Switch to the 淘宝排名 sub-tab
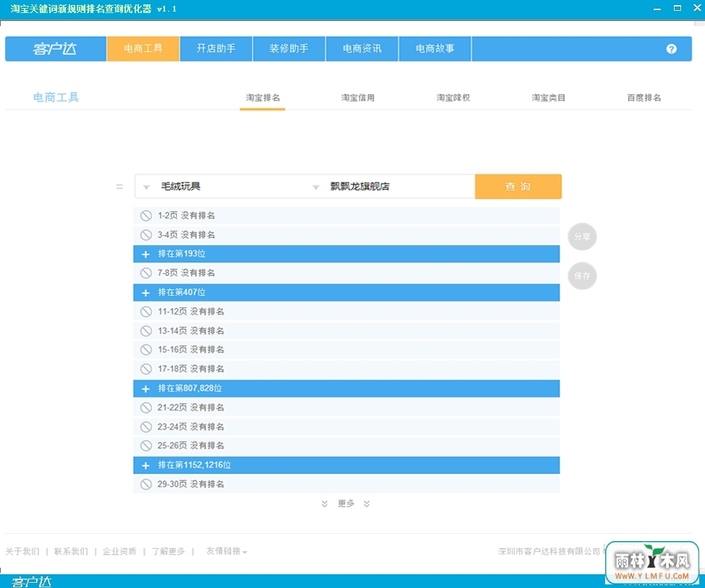Viewport: 705px width, 588px height. click(263, 98)
